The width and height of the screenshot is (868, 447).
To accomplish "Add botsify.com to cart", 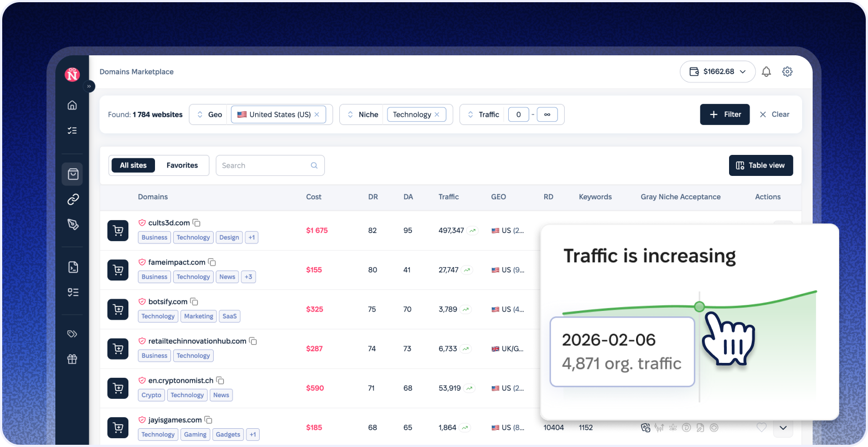I will (118, 309).
